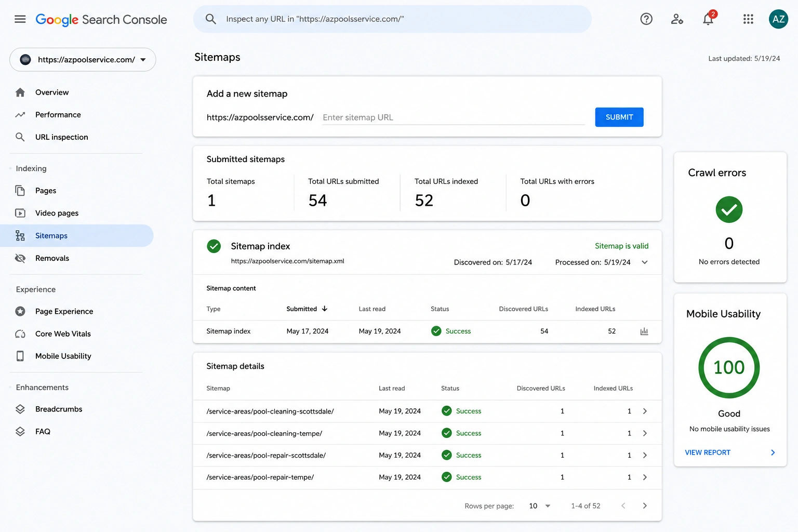Click the FAQ layers icon
Viewport: 798px width, 532px height.
20,431
